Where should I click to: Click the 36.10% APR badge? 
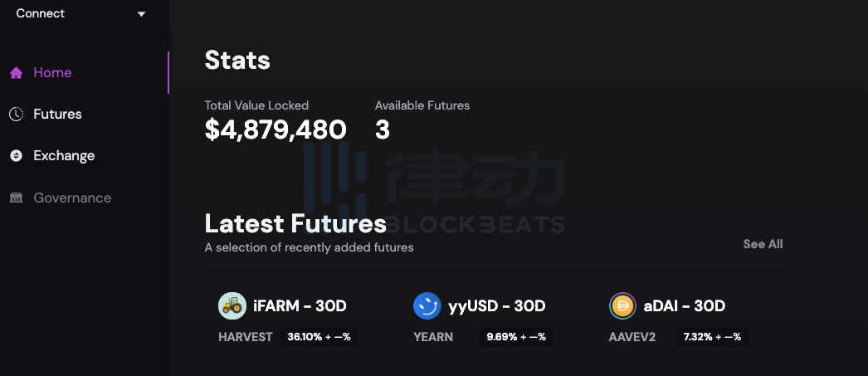point(319,337)
